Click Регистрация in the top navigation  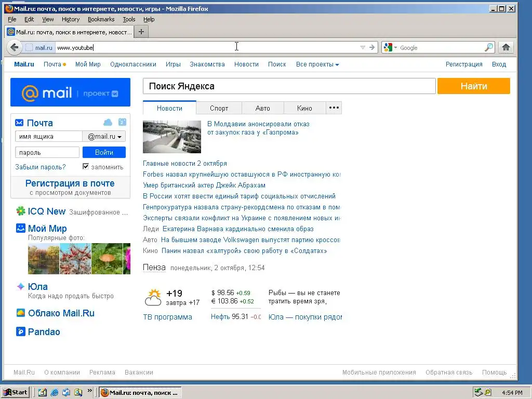click(x=464, y=64)
